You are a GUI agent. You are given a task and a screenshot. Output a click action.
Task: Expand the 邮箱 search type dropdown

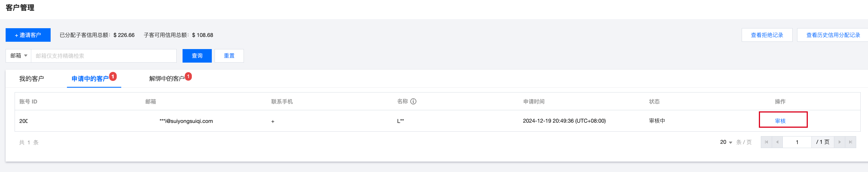pos(19,56)
